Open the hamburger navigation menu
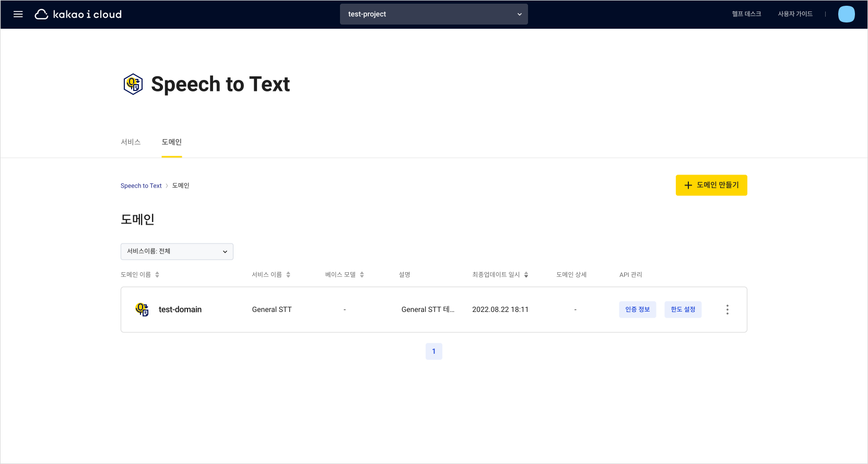 click(x=18, y=14)
